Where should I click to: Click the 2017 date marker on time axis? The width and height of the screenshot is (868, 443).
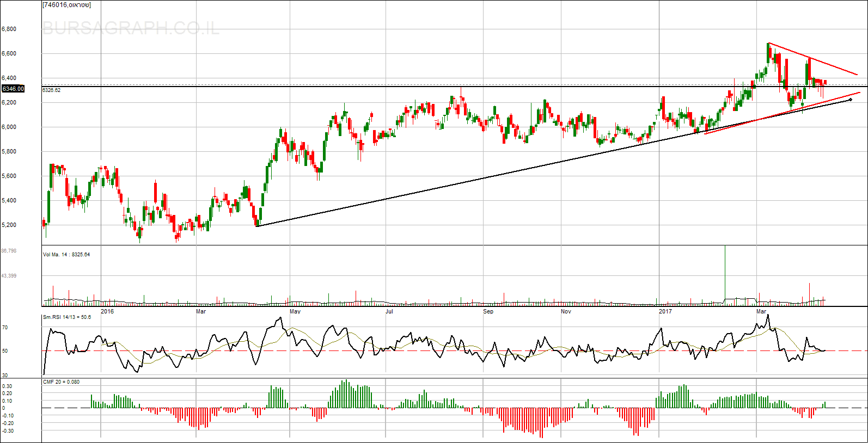665,311
